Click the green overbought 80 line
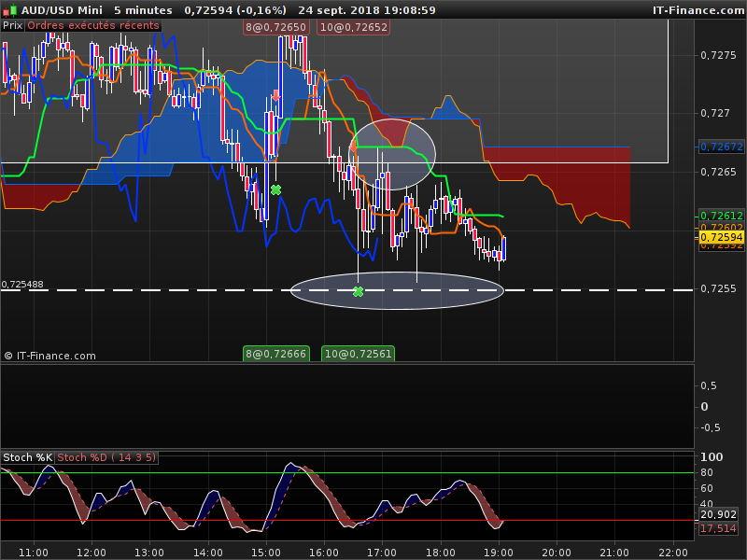 tap(346, 473)
